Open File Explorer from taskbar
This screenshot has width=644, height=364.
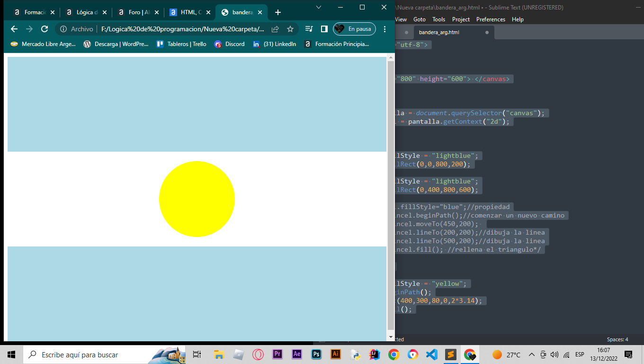[218, 355]
